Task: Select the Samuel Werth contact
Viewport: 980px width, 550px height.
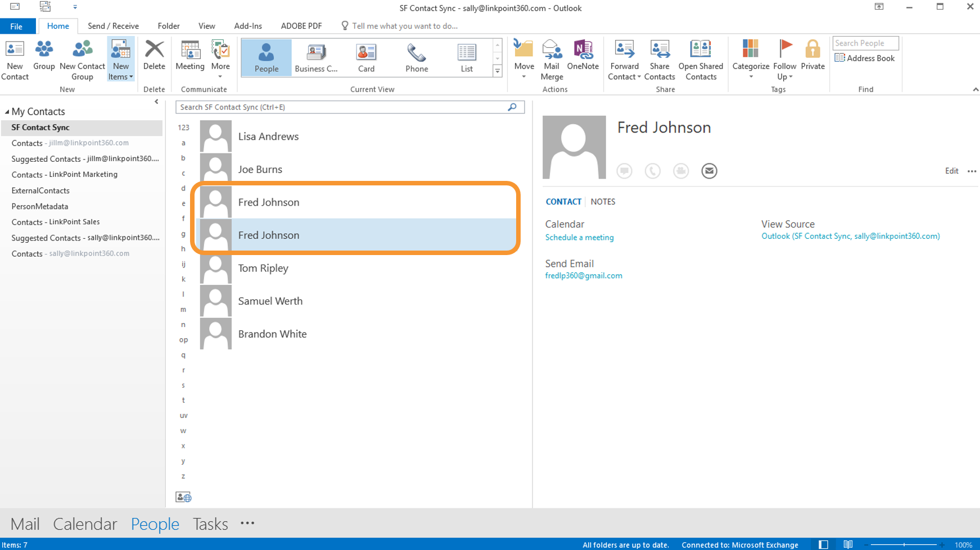Action: pos(356,301)
